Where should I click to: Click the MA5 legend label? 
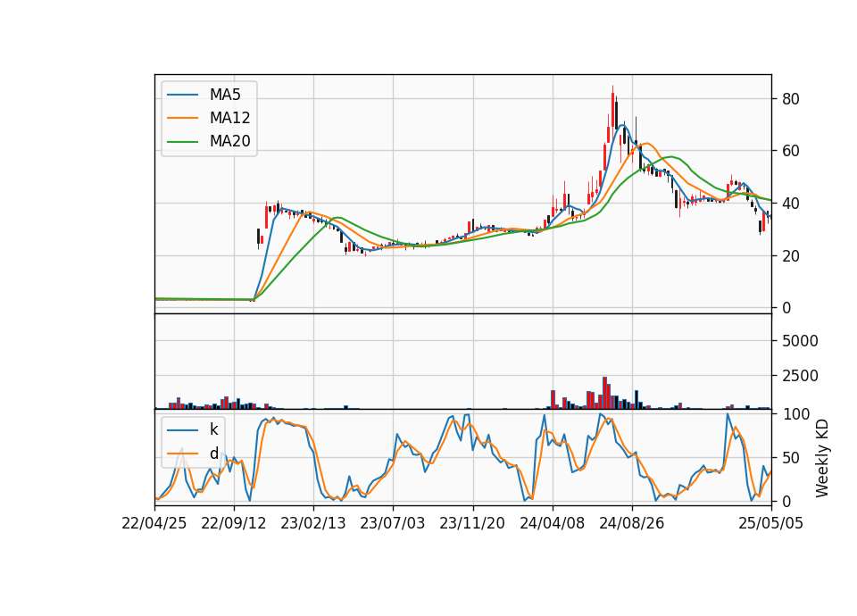(225, 95)
